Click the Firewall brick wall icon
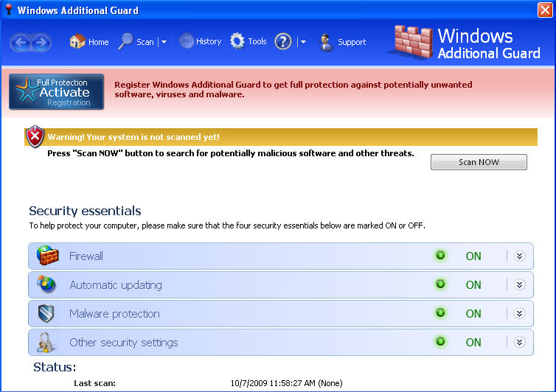Screen dimensions: 556x392 click(47, 255)
